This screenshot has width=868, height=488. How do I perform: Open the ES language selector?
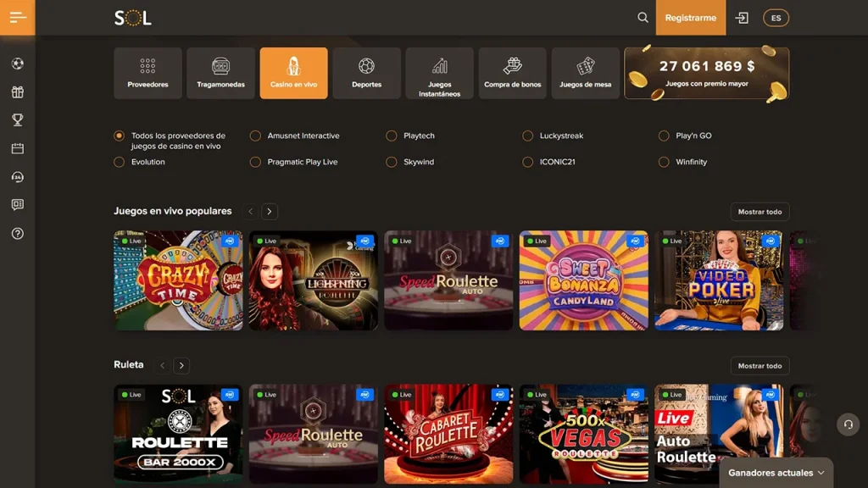point(776,19)
